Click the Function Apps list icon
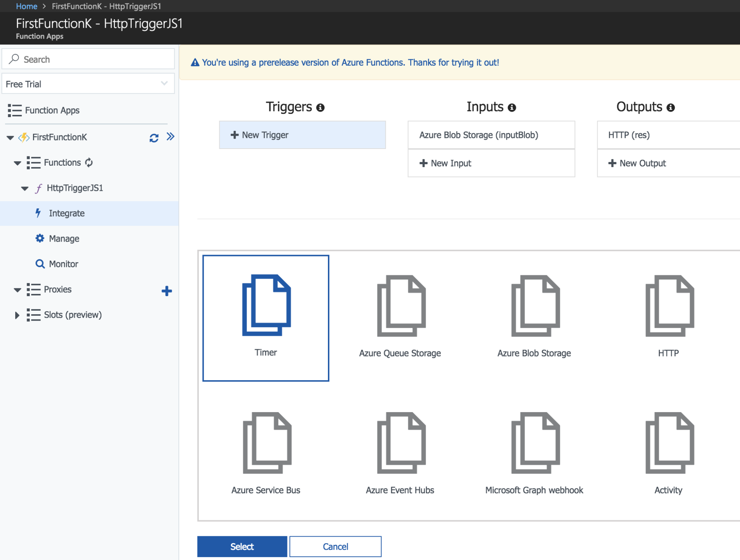The width and height of the screenshot is (740, 560). 14,110
